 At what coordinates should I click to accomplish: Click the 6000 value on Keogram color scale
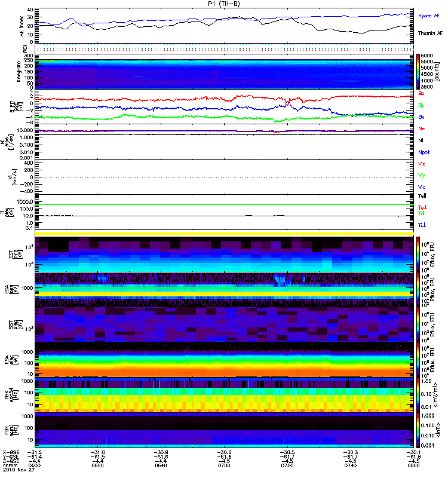(x=426, y=56)
